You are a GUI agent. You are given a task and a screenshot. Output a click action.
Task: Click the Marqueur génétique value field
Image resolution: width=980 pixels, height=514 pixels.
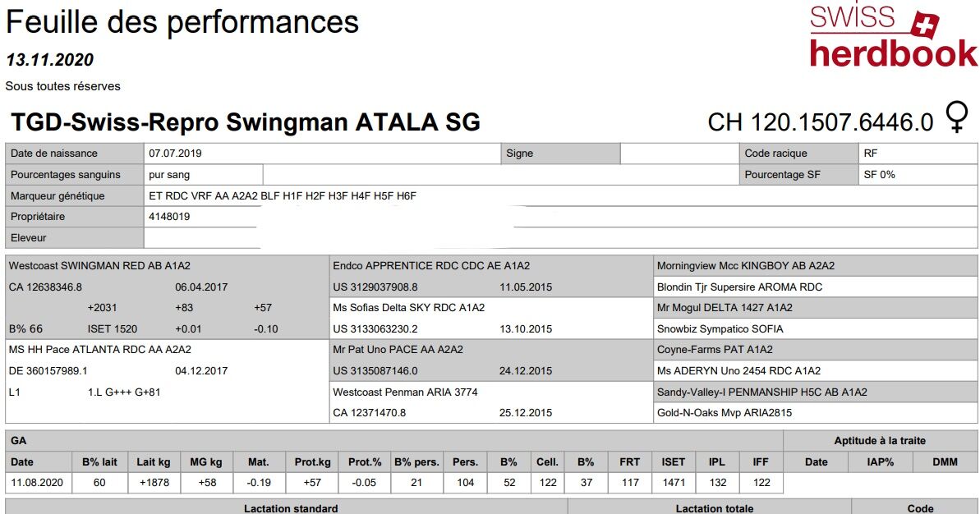click(x=283, y=196)
